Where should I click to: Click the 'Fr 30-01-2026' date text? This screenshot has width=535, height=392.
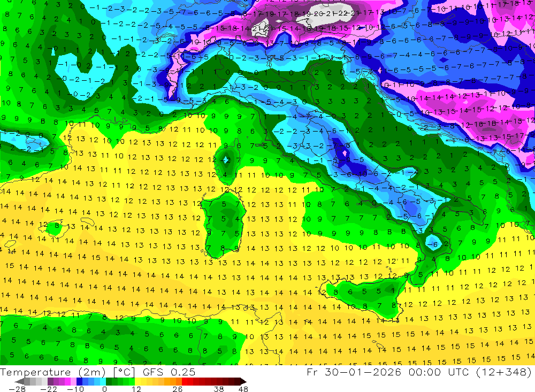pos(354,372)
